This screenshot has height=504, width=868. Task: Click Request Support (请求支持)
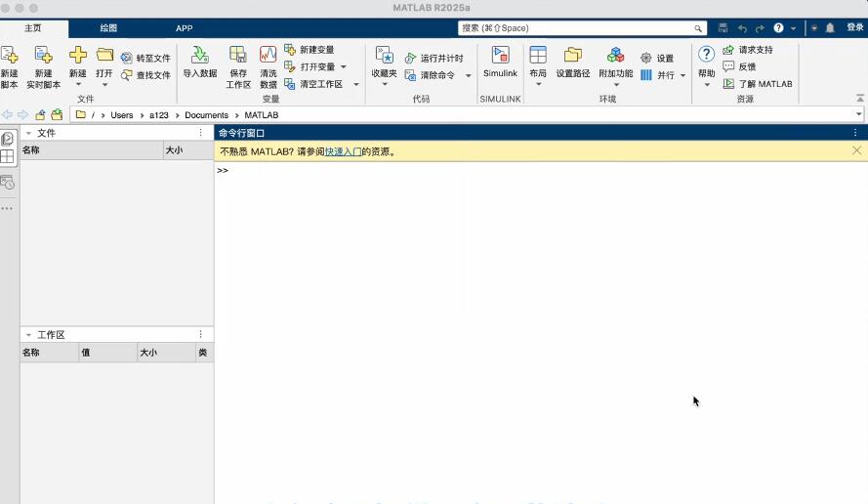748,50
